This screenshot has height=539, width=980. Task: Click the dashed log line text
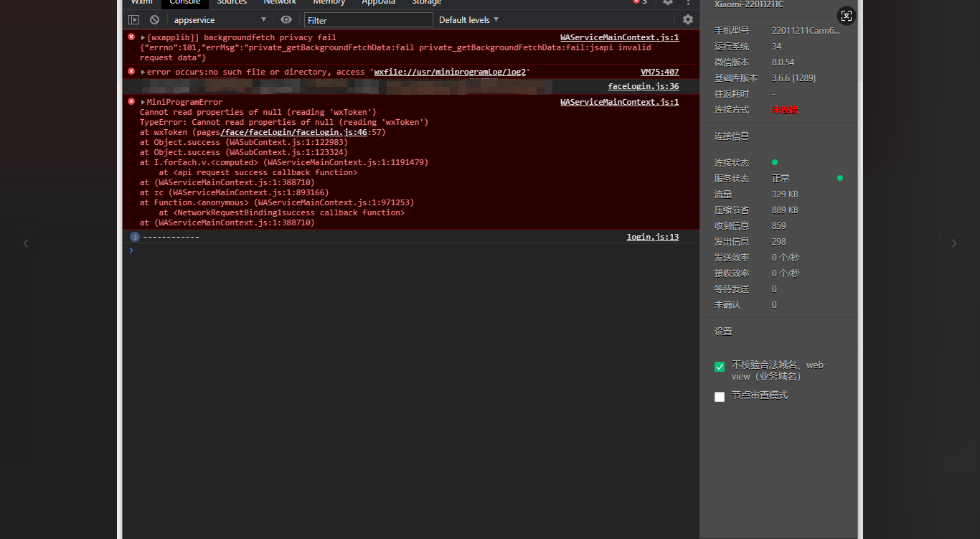pos(171,237)
